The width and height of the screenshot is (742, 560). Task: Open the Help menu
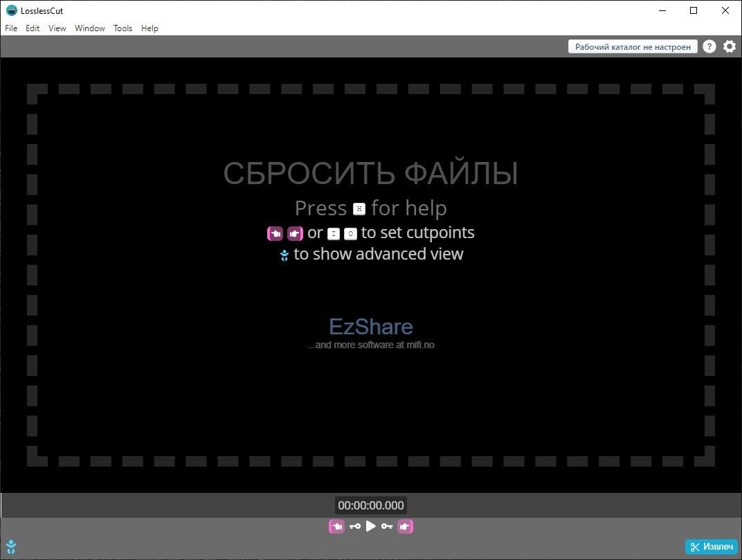coord(150,28)
